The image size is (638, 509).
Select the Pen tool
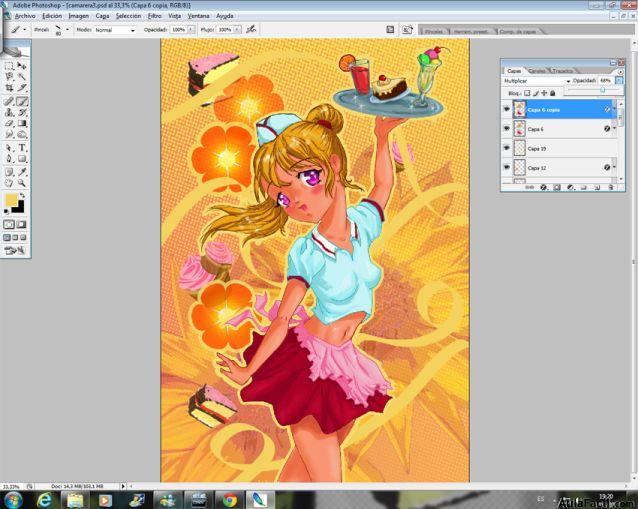9,159
